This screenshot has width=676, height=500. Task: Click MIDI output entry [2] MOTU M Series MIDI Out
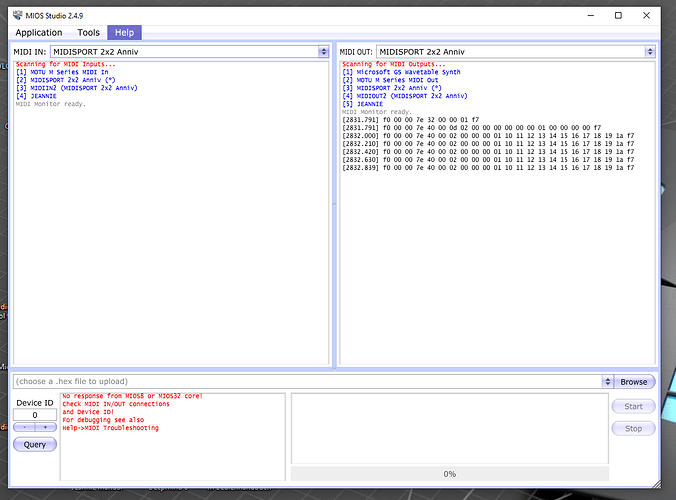(x=390, y=80)
